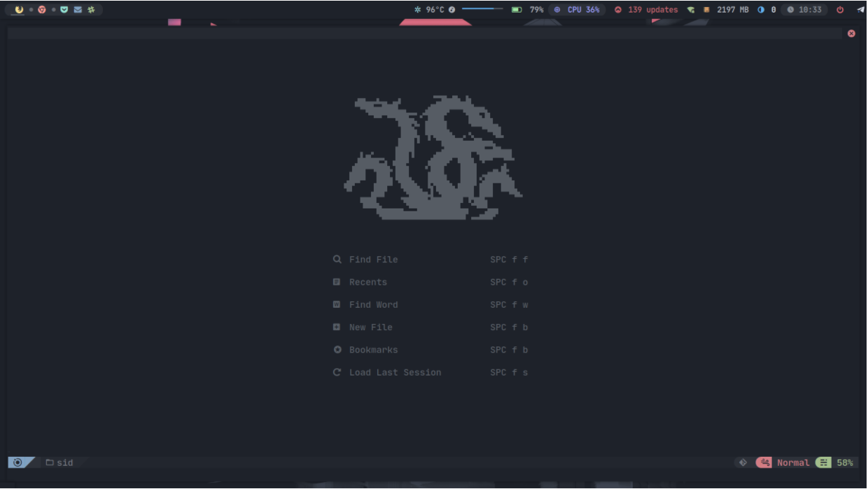This screenshot has height=489, width=868.
Task: Click the sid directory label in the statusline
Action: 63,462
